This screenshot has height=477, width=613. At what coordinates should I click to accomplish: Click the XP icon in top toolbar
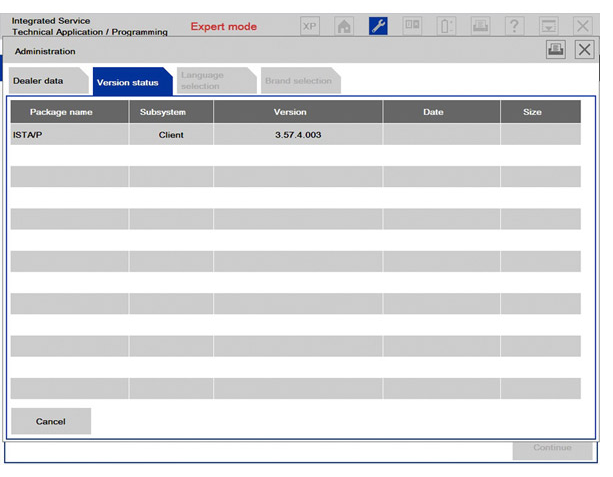(x=310, y=26)
